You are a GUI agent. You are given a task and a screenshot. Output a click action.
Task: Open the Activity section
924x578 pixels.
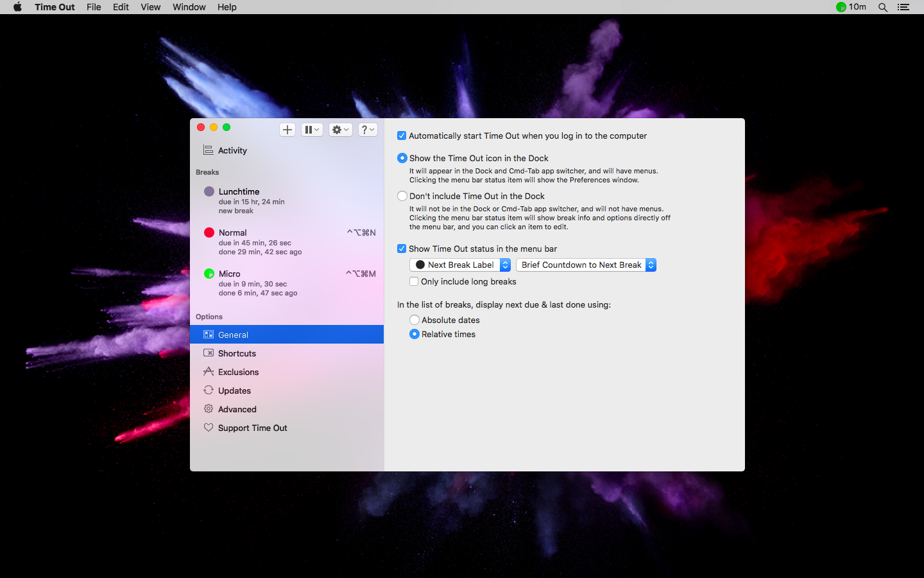[287, 150]
